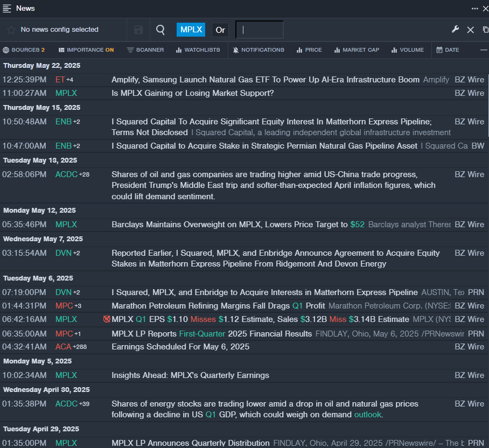This screenshot has width=489, height=448.
Task: Click the ACDC +28 ticker on May 13
Action: [x=66, y=174]
